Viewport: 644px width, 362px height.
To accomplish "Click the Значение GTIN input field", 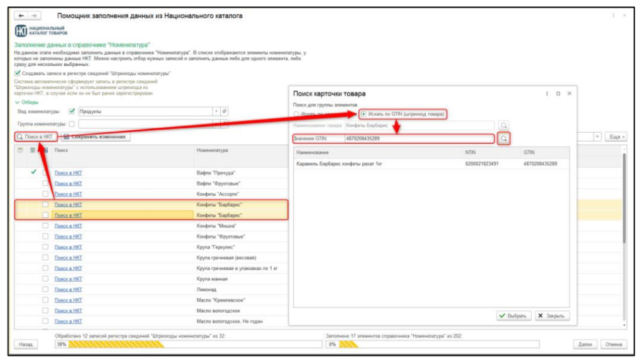I will pos(418,138).
